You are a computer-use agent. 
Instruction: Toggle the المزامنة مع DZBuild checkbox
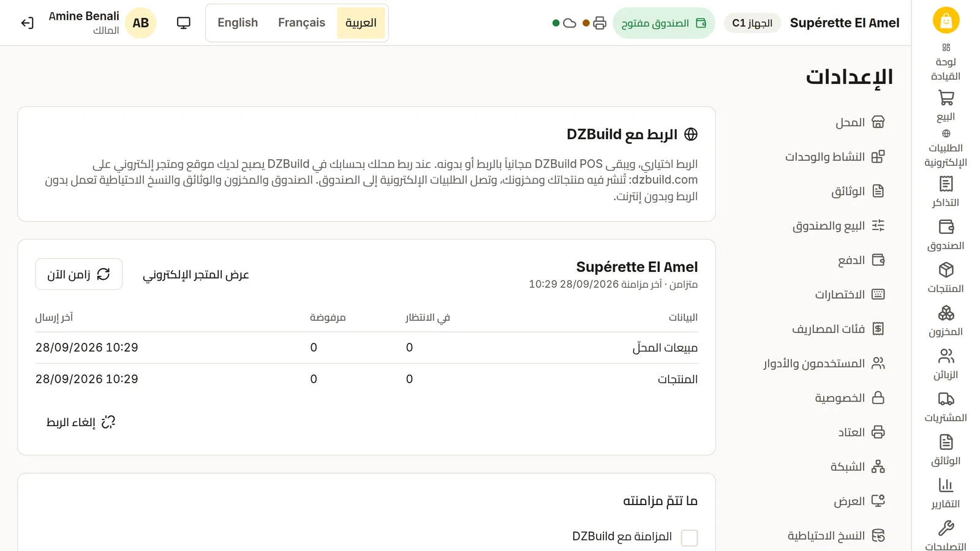coord(690,538)
